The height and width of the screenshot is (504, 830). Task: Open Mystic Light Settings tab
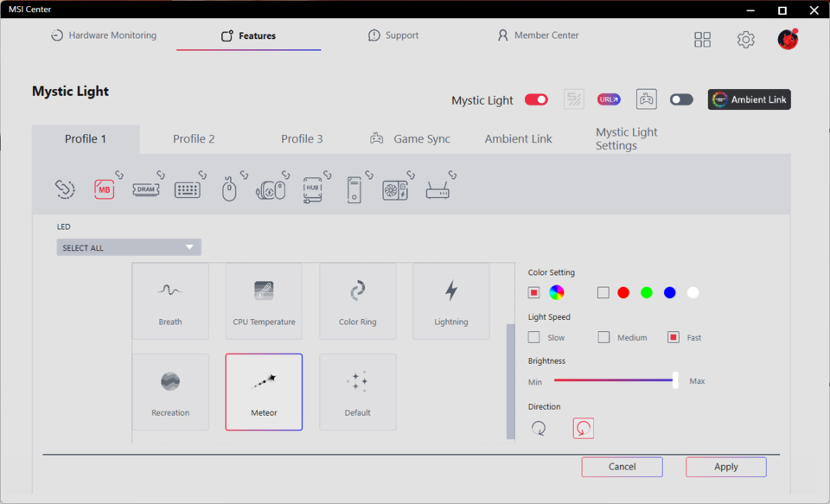(626, 138)
